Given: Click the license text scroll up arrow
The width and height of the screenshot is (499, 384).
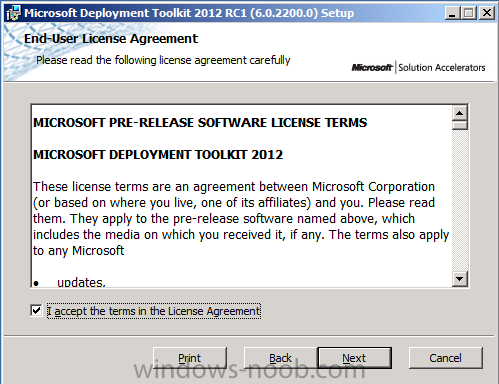Looking at the screenshot, I should click(460, 114).
